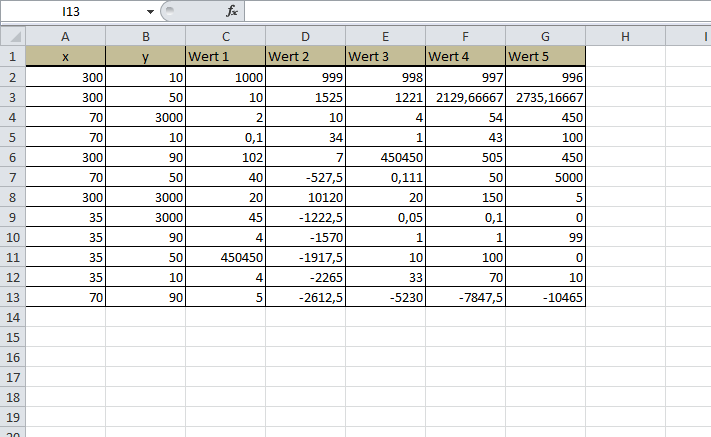Image resolution: width=711 pixels, height=437 pixels.
Task: Select cell containing 999
Action: pos(305,77)
